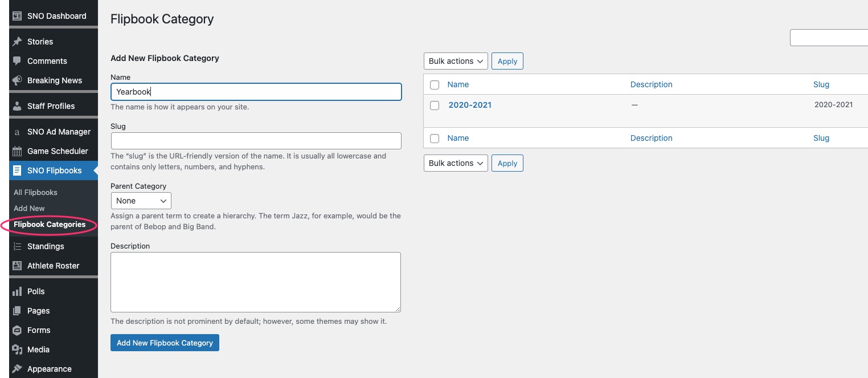
Task: Click the bottom Apply button
Action: point(507,163)
